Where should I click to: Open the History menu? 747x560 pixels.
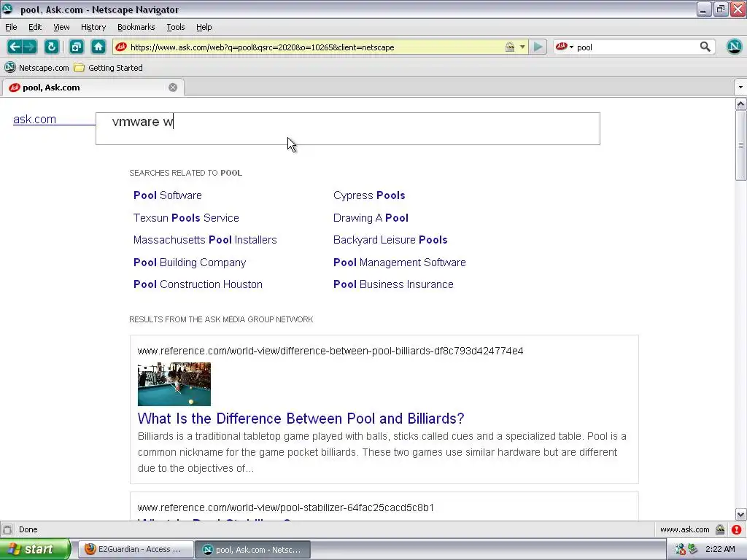tap(93, 27)
